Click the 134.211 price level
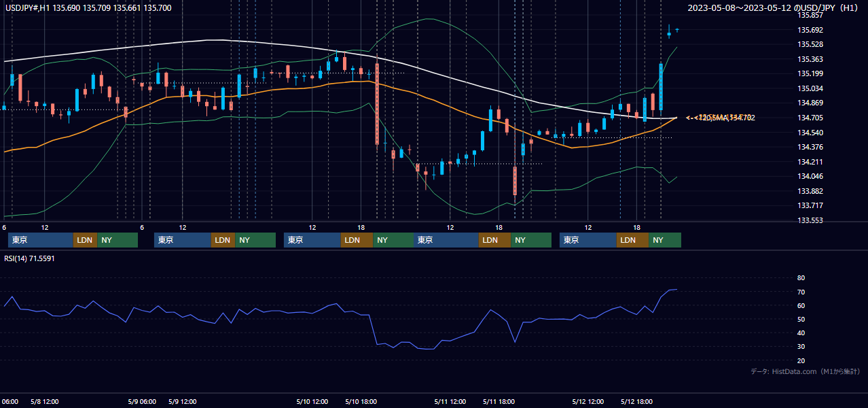 point(810,162)
